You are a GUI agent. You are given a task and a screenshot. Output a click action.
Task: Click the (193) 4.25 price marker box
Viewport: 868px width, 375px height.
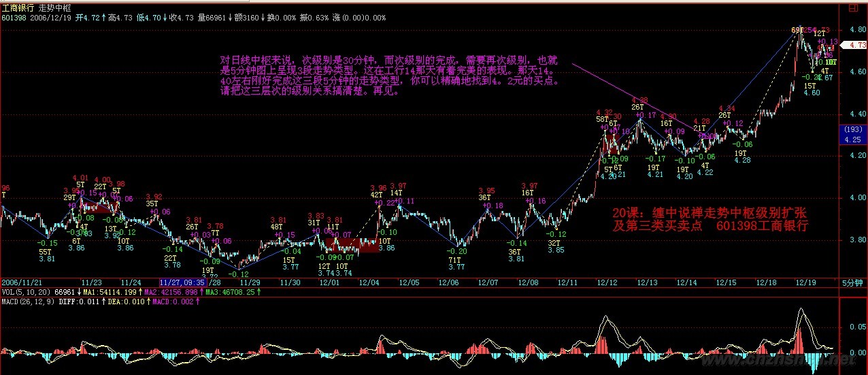tap(853, 134)
